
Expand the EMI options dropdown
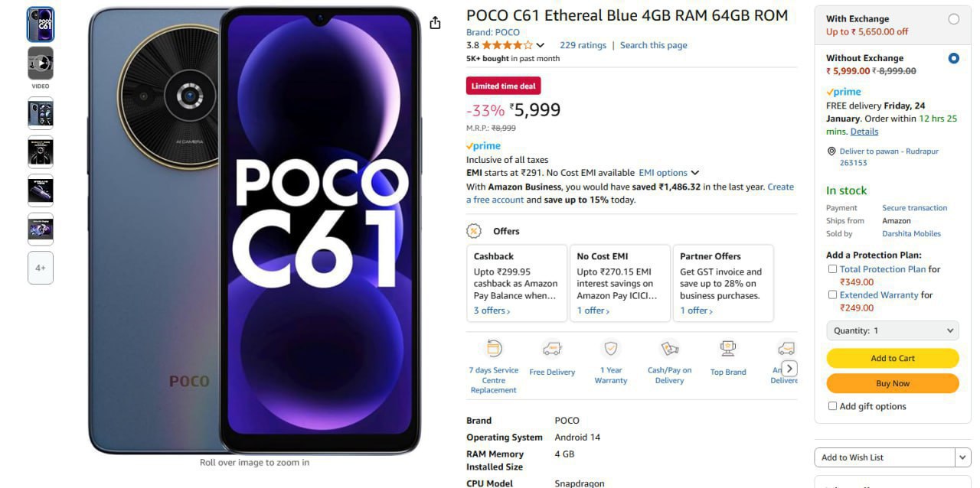pyautogui.click(x=668, y=173)
